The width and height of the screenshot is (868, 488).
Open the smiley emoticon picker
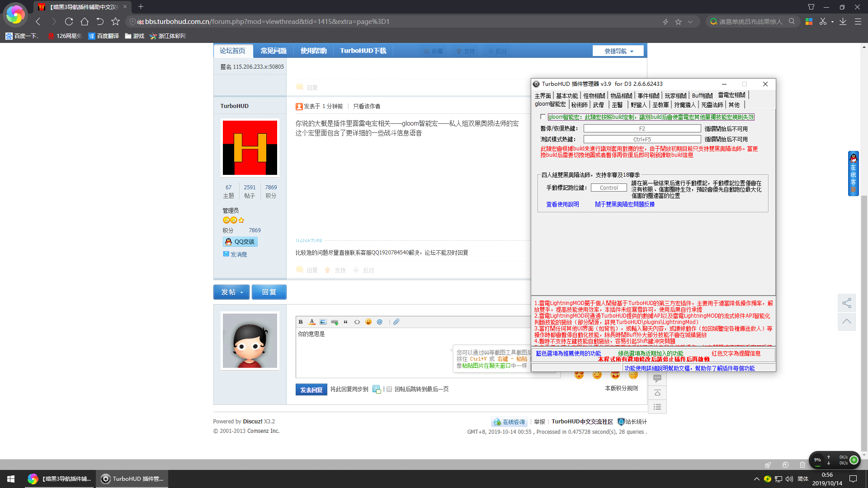coord(368,322)
